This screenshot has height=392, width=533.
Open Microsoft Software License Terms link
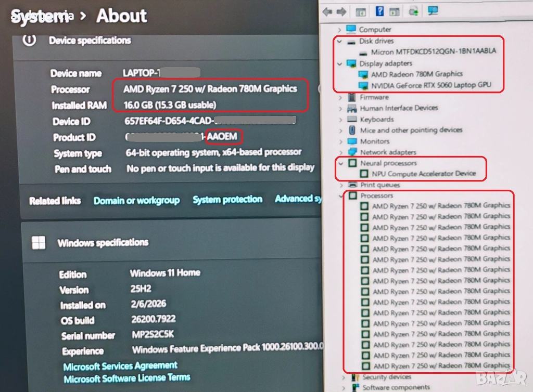126,378
